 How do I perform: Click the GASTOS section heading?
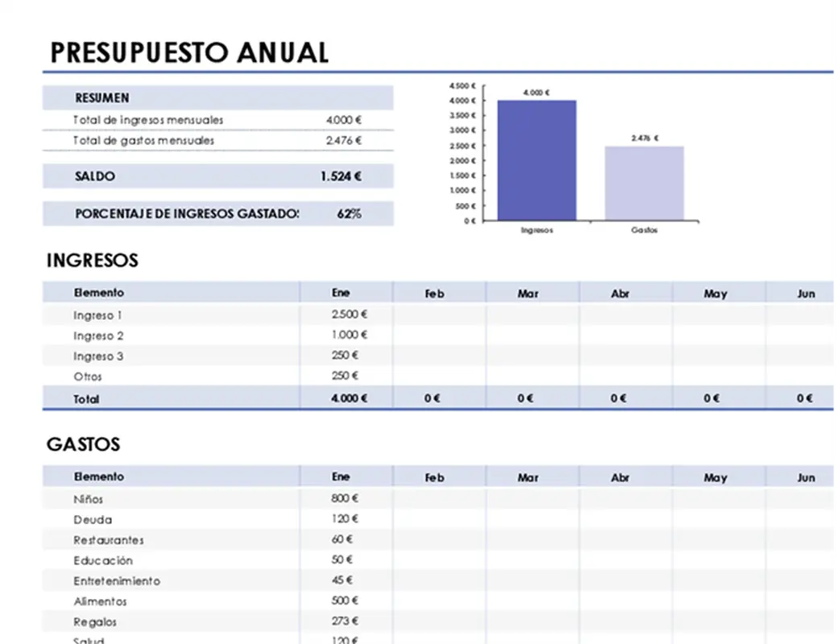pyautogui.click(x=83, y=444)
